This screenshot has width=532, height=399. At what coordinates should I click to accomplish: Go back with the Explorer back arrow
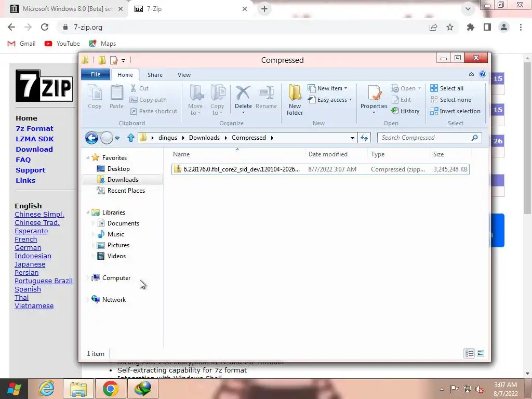coord(91,138)
